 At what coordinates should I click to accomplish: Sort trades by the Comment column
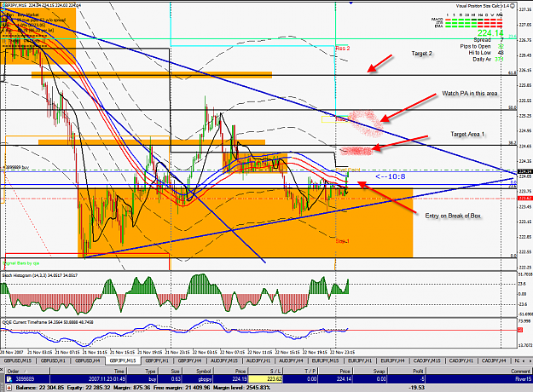tap(478, 372)
